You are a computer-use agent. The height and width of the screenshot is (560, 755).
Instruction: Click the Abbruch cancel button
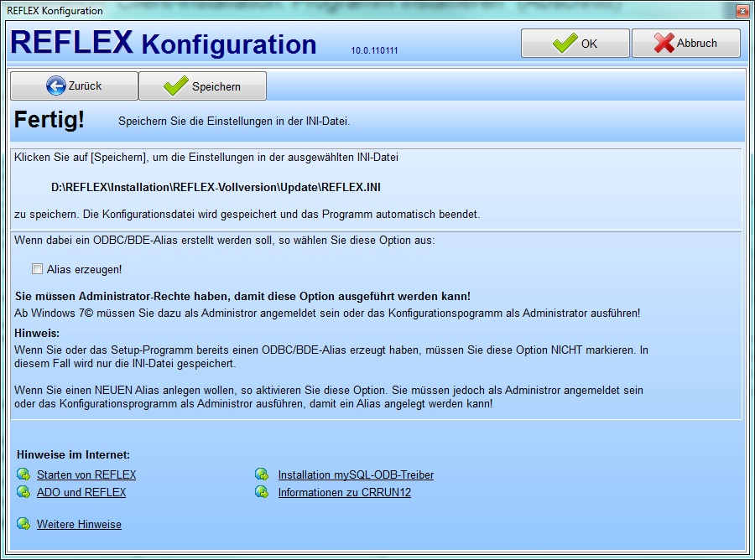coord(685,44)
